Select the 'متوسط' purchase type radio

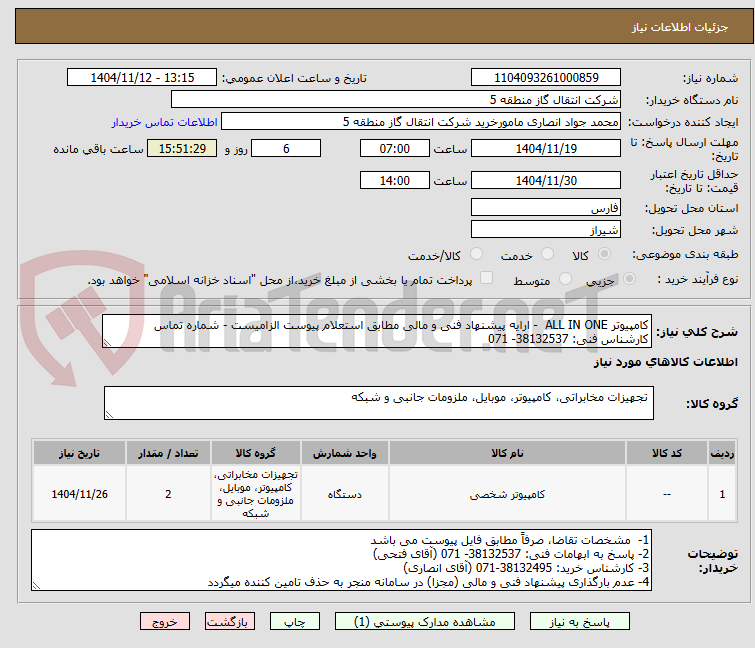coord(565,279)
